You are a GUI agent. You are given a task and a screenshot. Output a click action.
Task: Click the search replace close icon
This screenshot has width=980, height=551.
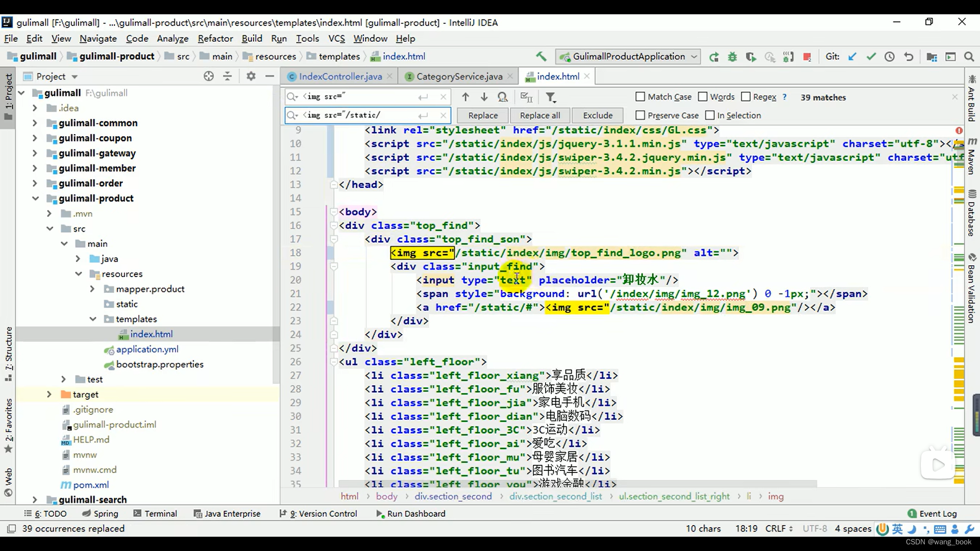click(x=954, y=97)
